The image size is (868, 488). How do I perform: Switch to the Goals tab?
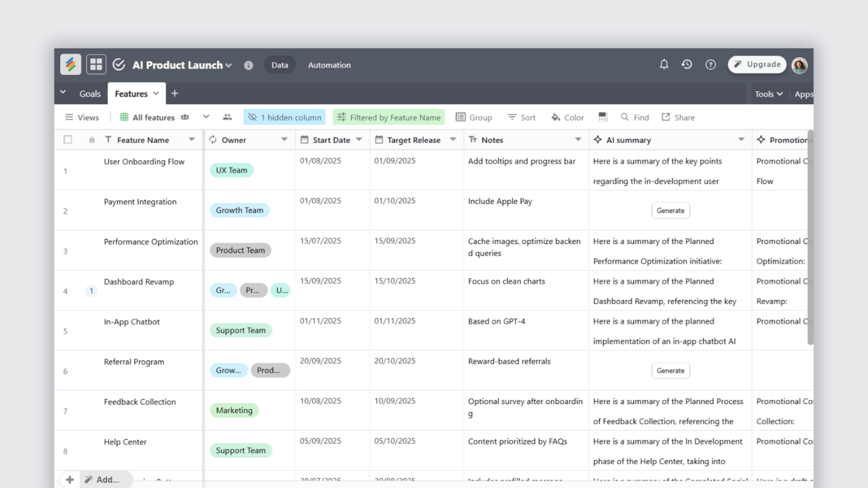click(x=90, y=93)
